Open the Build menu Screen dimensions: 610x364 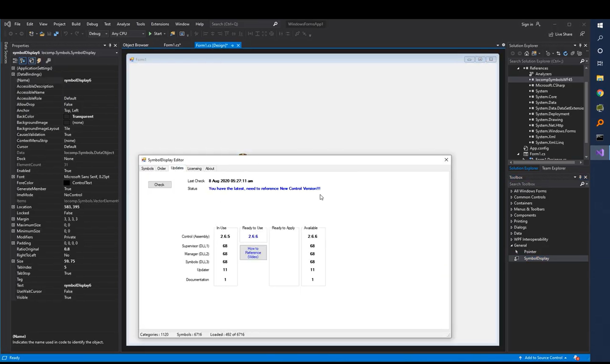tap(76, 24)
